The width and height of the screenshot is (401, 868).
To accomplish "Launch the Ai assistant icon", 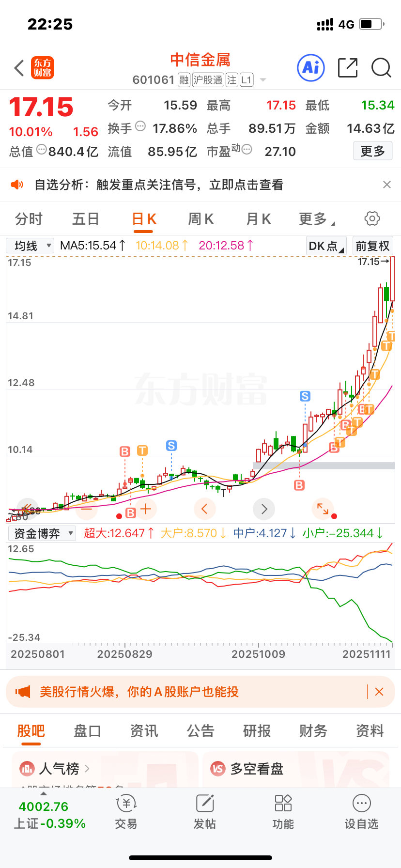I will coord(310,68).
